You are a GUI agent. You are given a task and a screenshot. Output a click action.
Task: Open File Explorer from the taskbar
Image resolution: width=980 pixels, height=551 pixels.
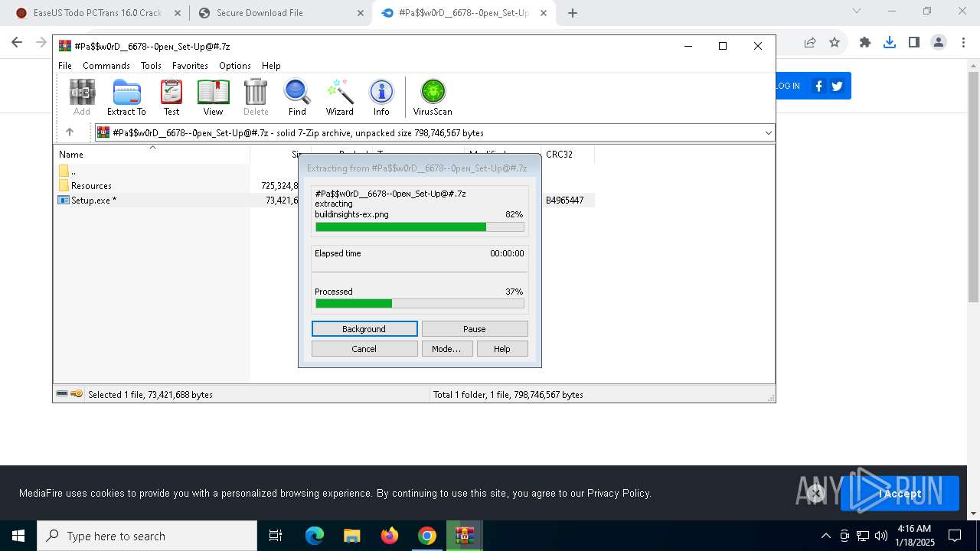[x=351, y=536]
